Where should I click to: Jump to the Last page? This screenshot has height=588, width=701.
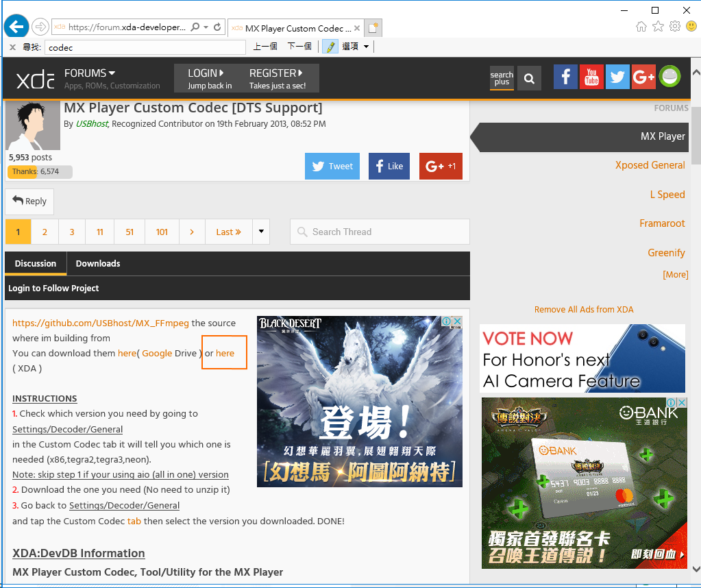(x=228, y=232)
